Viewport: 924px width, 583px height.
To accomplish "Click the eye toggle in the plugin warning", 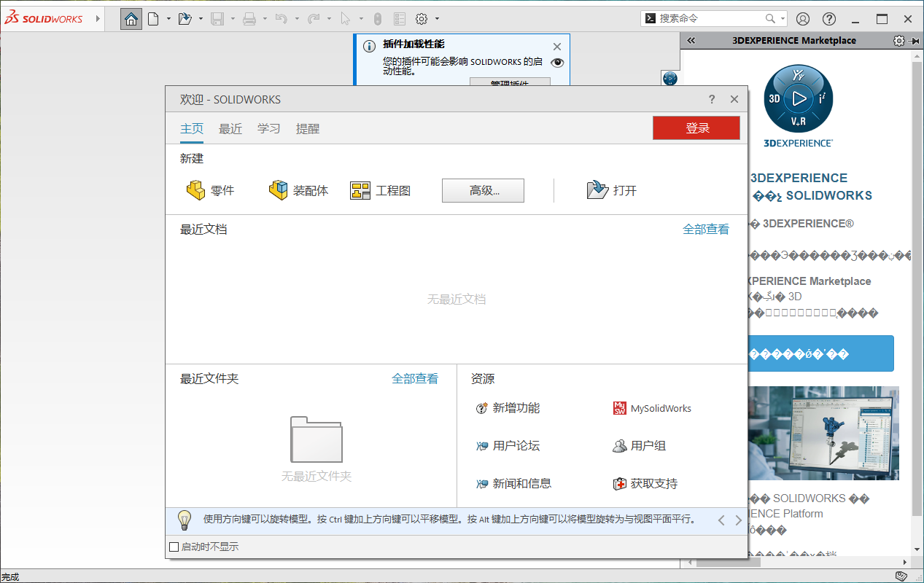I will pyautogui.click(x=557, y=63).
